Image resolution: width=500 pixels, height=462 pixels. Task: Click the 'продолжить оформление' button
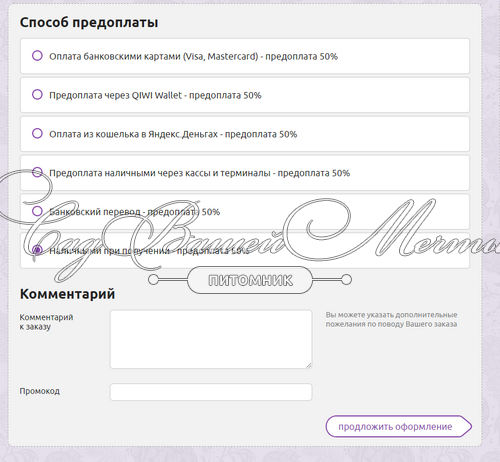tap(399, 426)
